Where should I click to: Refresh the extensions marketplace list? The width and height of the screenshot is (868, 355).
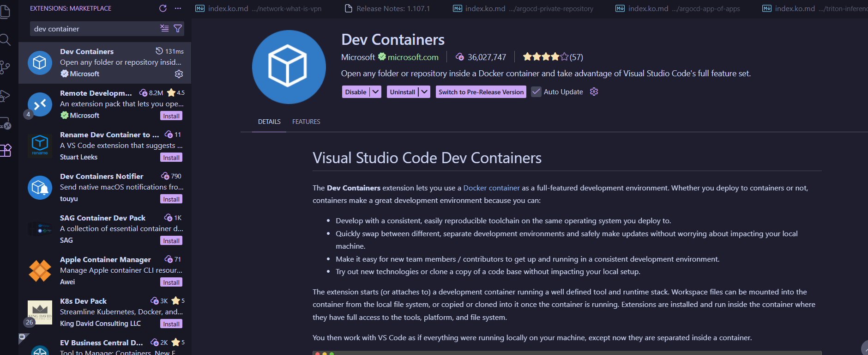pyautogui.click(x=163, y=8)
